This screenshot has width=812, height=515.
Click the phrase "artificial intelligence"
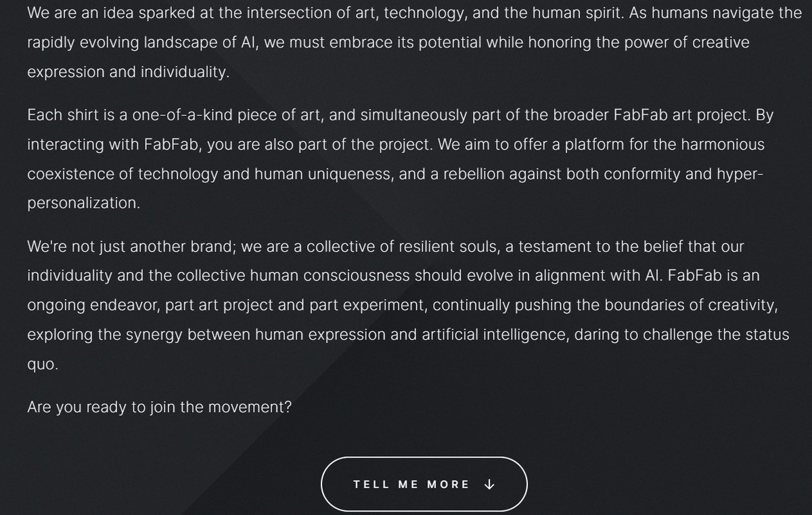493,334
